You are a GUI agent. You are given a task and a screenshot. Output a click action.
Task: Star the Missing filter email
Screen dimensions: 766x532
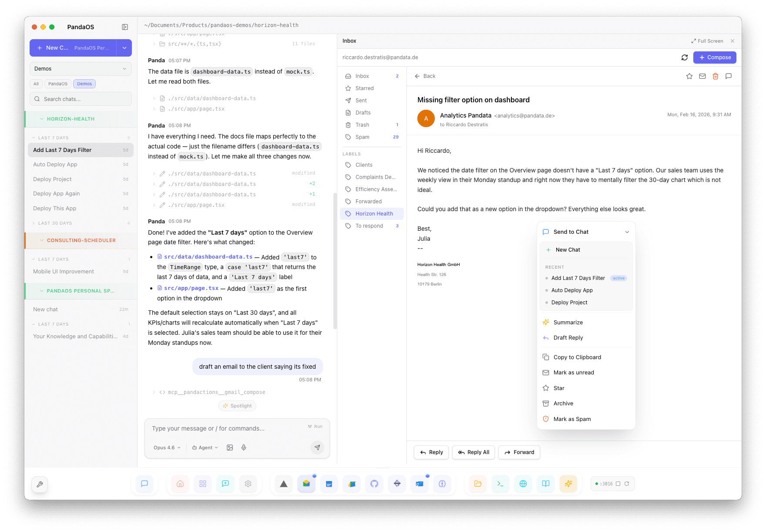pos(689,76)
